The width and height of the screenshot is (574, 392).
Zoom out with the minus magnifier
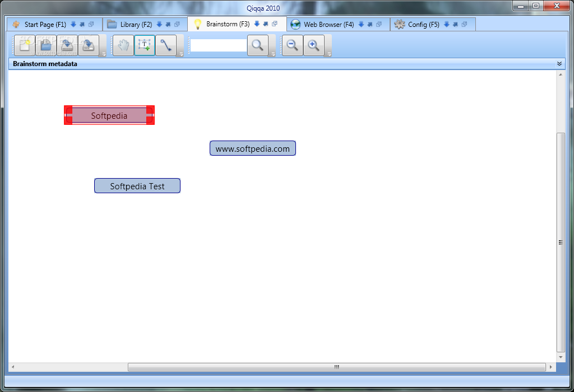pos(292,45)
